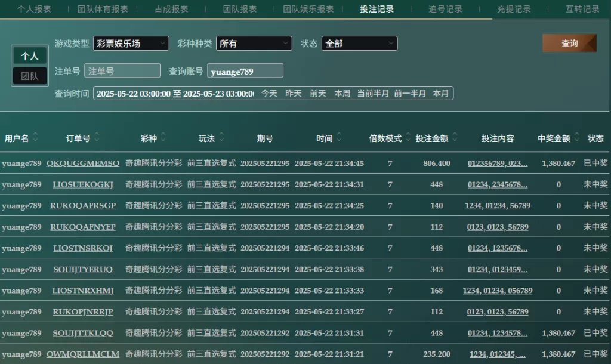Open order QKQUGGMEMSO link
The height and width of the screenshot is (364, 611).
[83, 164]
